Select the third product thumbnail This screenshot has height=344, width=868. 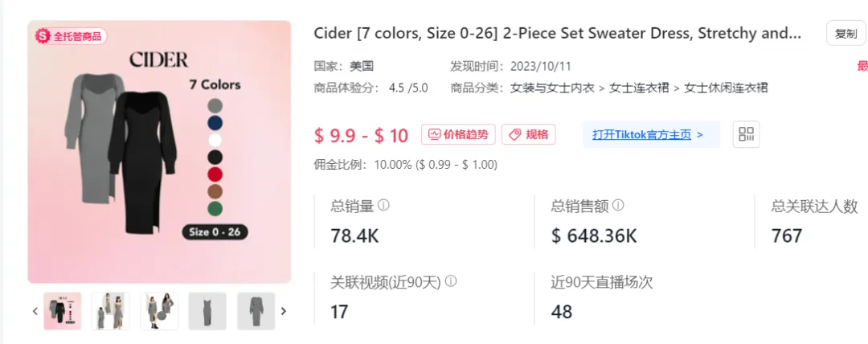(x=159, y=311)
